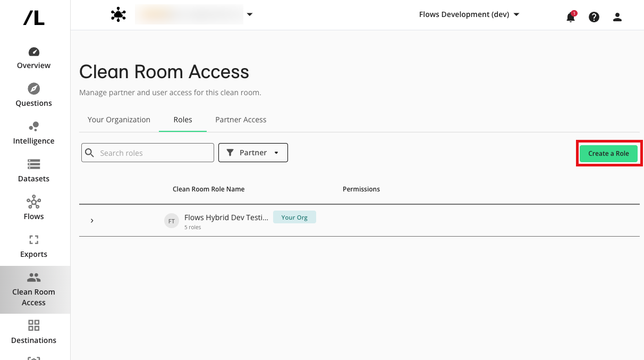The image size is (644, 360).
Task: Open the Flows Development (dev) dropdown
Action: (x=469, y=15)
